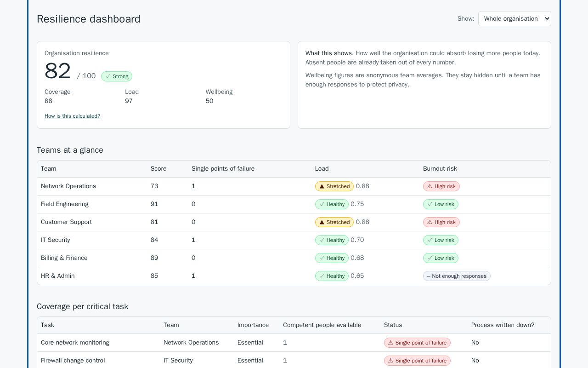Click the Coverage value 88
The height and width of the screenshot is (368, 588).
point(48,101)
